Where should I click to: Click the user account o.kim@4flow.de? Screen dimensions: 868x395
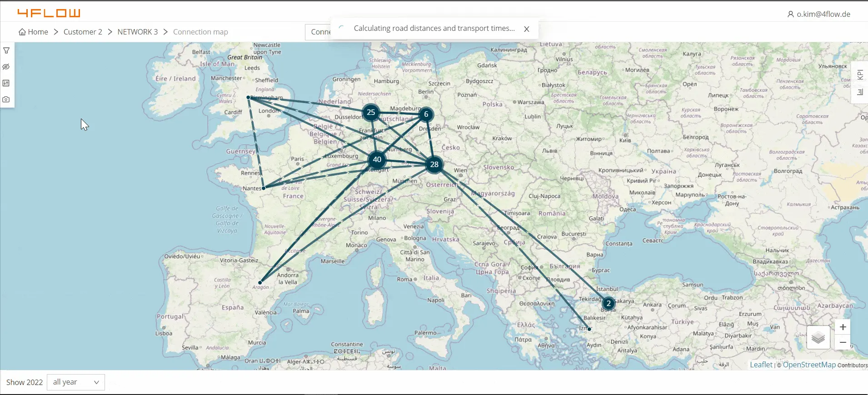[x=818, y=14]
